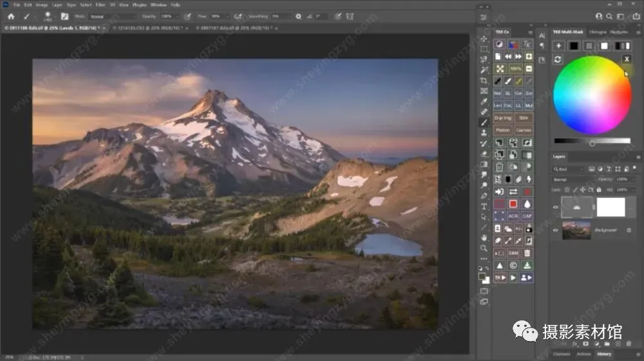Select the Hand tool

(x=484, y=237)
